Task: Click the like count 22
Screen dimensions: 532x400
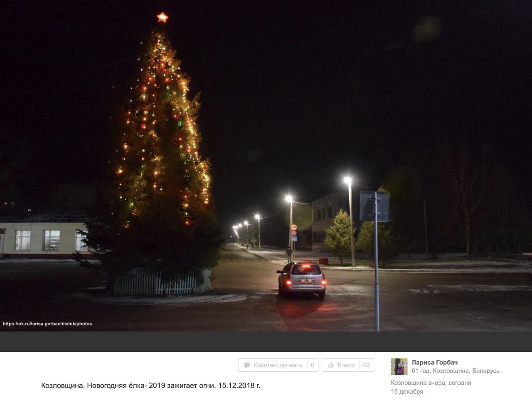Action: pos(366,365)
